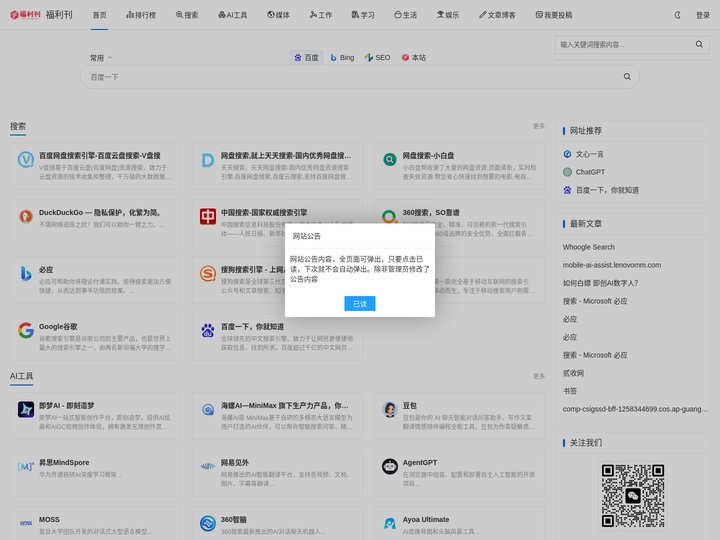Open the 即梦AI icon

[x=26, y=409]
